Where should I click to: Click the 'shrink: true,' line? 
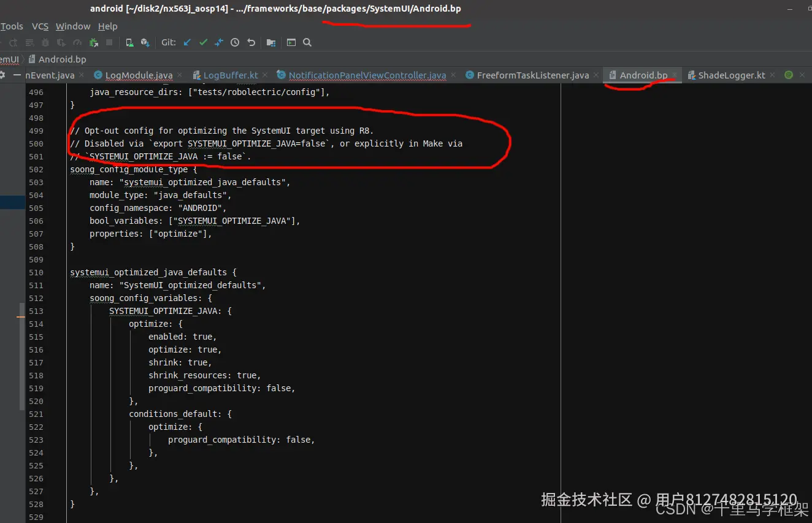point(180,362)
